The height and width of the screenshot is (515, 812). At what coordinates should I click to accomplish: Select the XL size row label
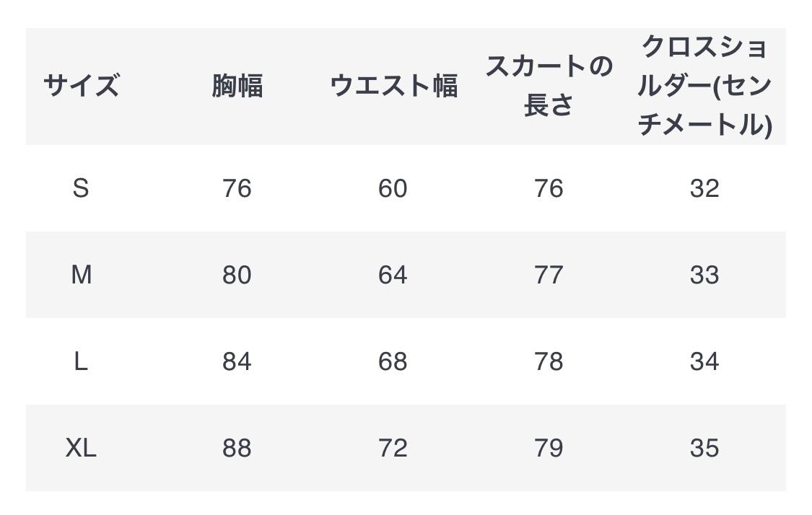(81, 448)
